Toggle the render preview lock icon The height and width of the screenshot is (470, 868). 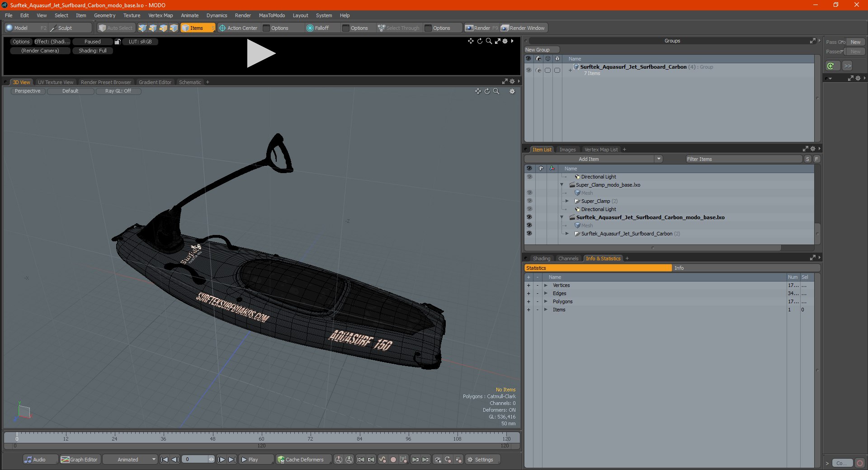coord(118,42)
